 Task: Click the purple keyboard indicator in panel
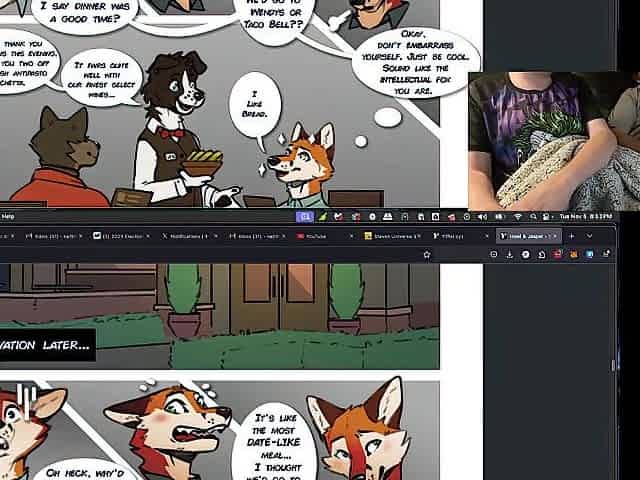point(307,216)
